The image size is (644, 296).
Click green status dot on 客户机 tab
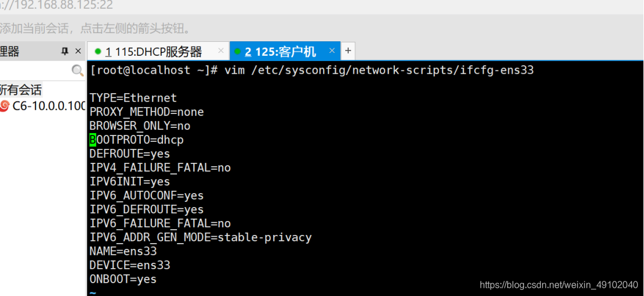pos(237,52)
